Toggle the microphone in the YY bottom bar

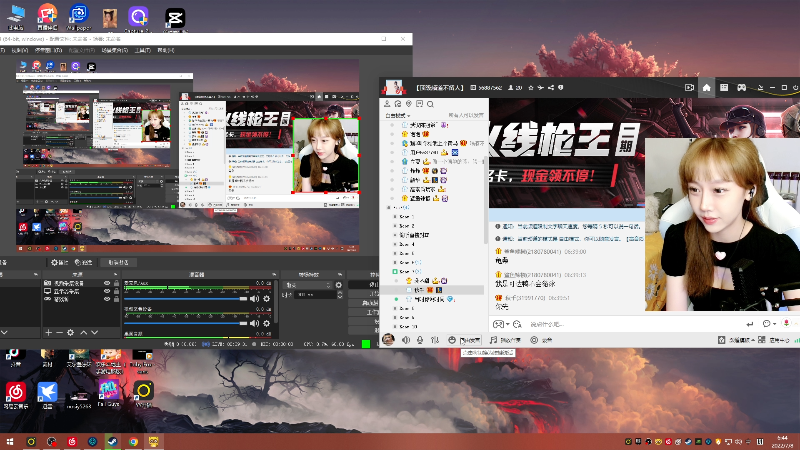(x=420, y=340)
